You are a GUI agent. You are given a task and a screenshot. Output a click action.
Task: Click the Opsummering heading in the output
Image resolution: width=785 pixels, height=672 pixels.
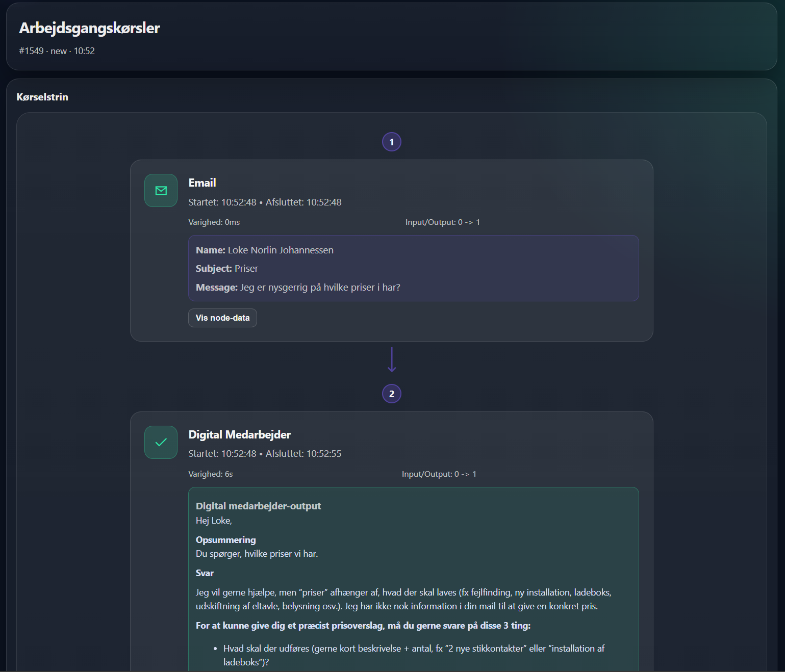[225, 540]
